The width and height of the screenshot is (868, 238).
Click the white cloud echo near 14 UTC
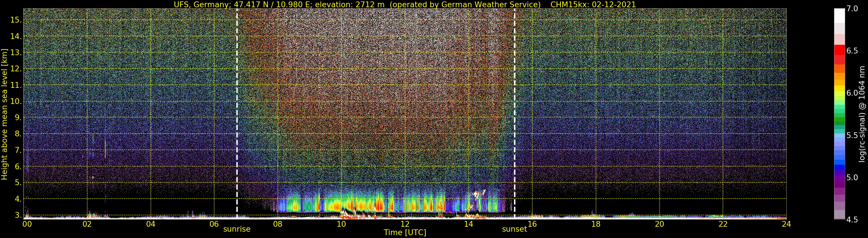point(476,195)
